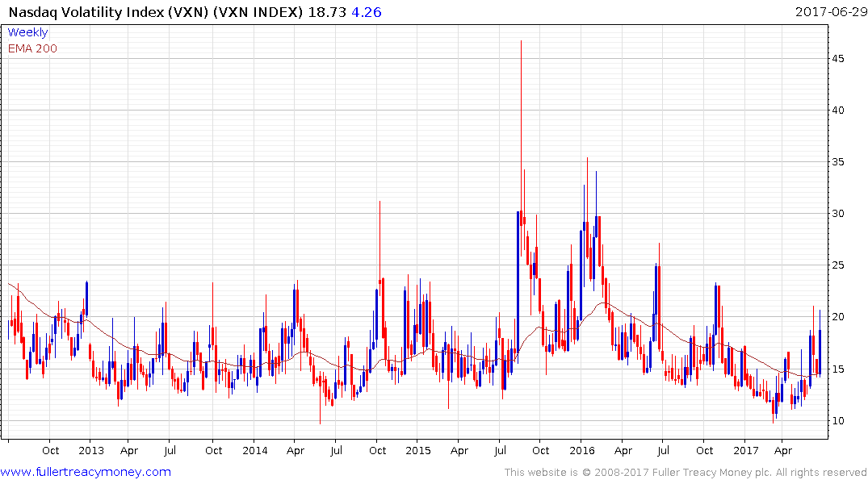The height and width of the screenshot is (484, 868).
Task: Click the 45 value on price axis
Action: tap(837, 59)
